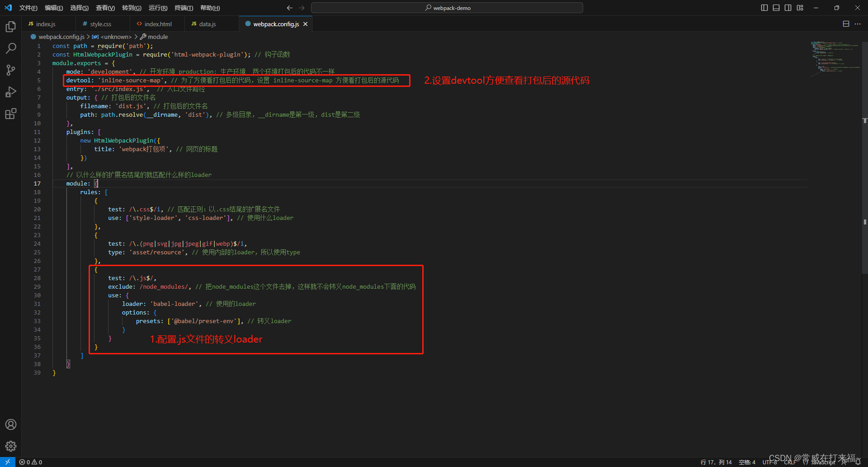Toggle the primary side bar layout icon

point(764,8)
